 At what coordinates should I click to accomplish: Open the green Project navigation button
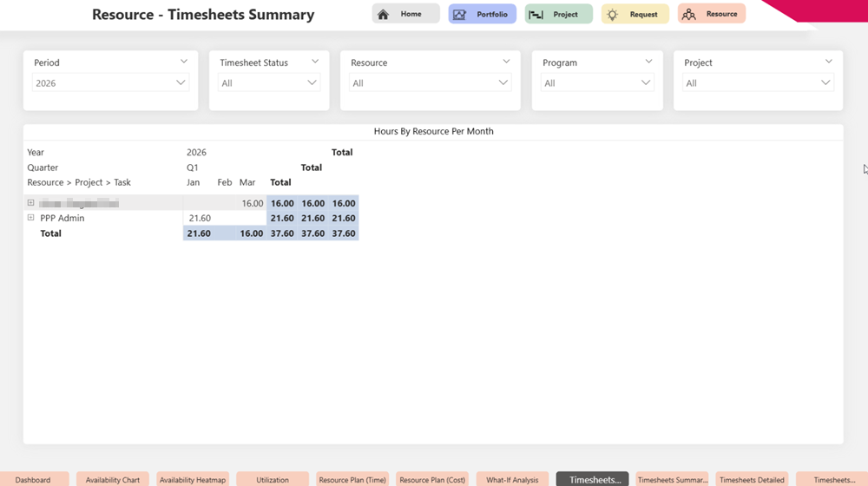[558, 14]
